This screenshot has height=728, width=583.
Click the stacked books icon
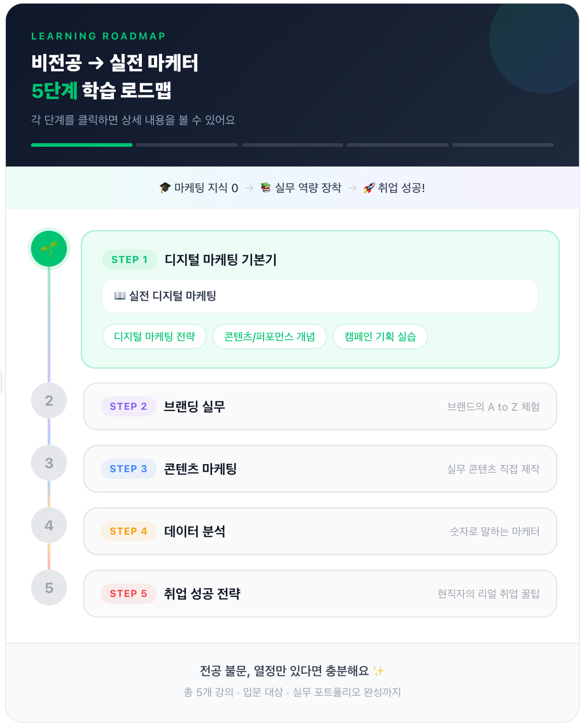(266, 188)
